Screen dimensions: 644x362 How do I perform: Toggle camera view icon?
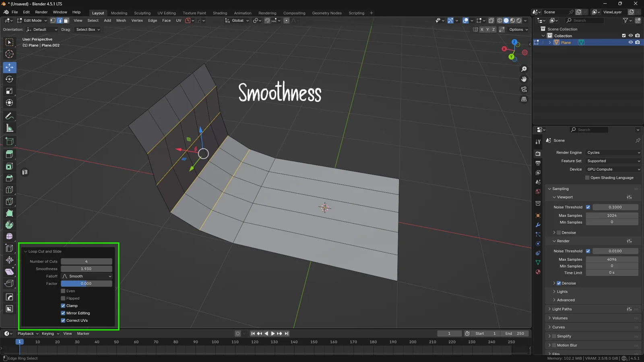tap(524, 89)
